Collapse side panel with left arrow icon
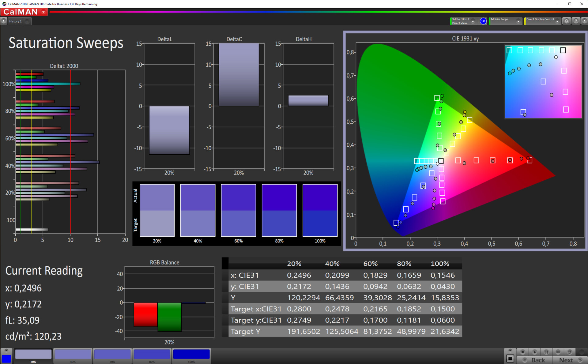Viewport: 588px width, 364px height. tap(584, 21)
